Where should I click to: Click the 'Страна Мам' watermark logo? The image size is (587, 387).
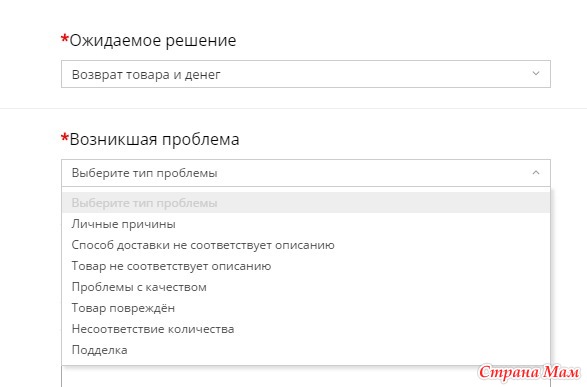coord(529,372)
